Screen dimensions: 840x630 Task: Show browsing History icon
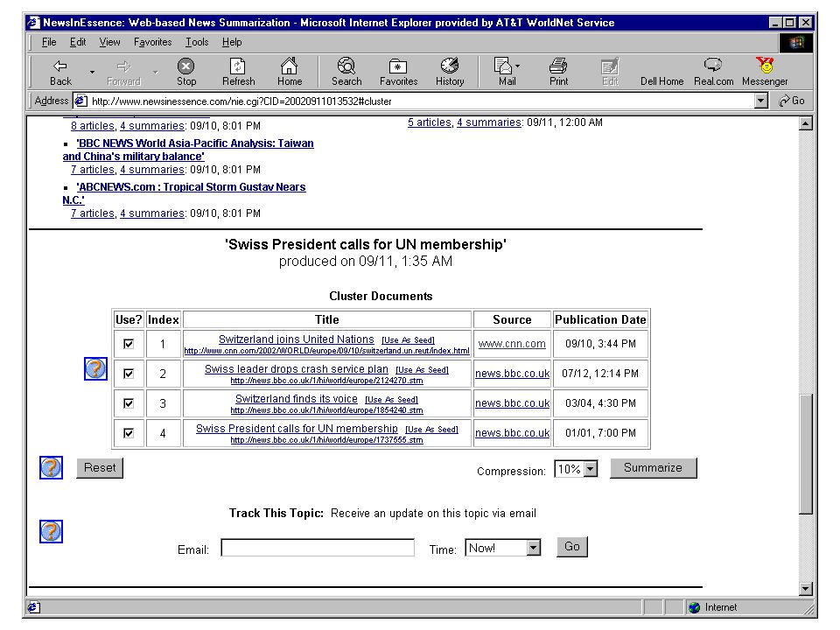pyautogui.click(x=450, y=73)
